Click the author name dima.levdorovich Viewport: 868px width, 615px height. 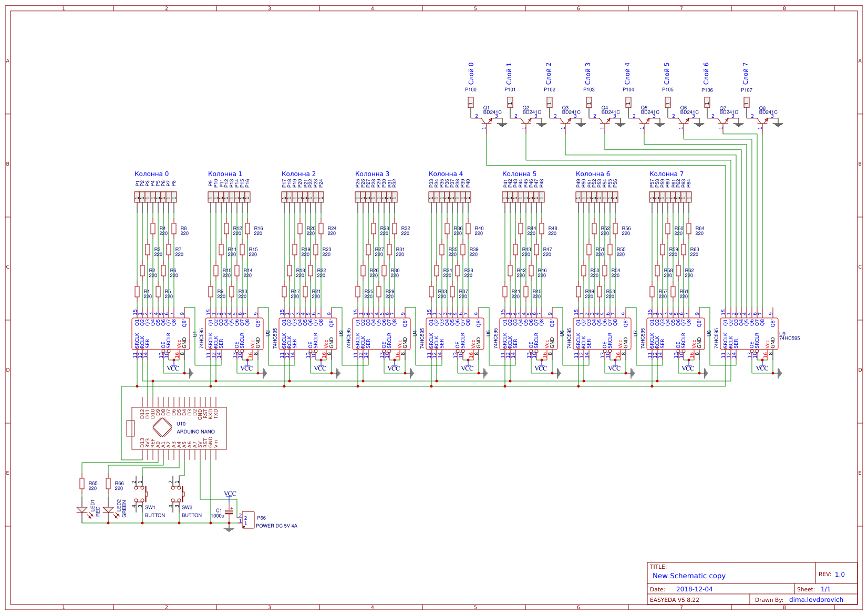click(815, 600)
